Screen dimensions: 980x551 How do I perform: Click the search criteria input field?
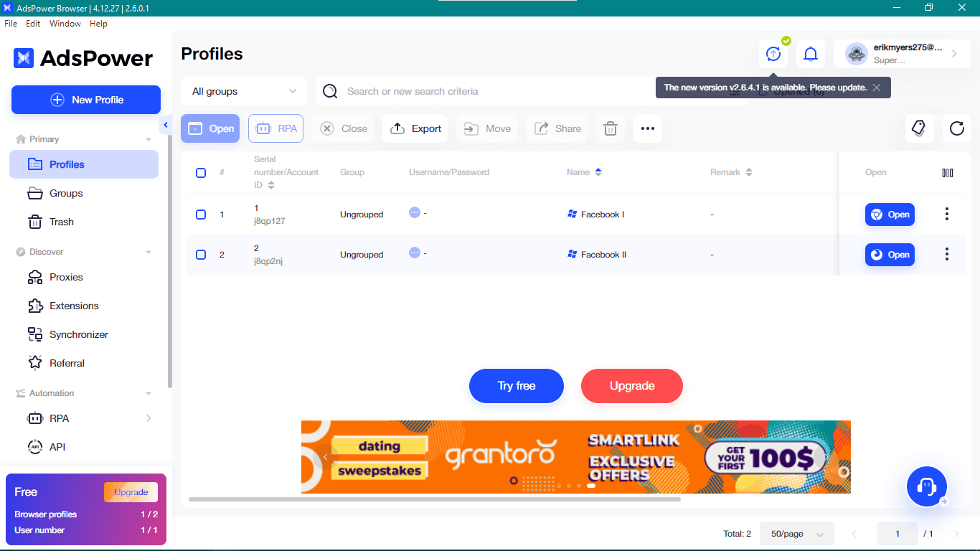pyautogui.click(x=531, y=91)
